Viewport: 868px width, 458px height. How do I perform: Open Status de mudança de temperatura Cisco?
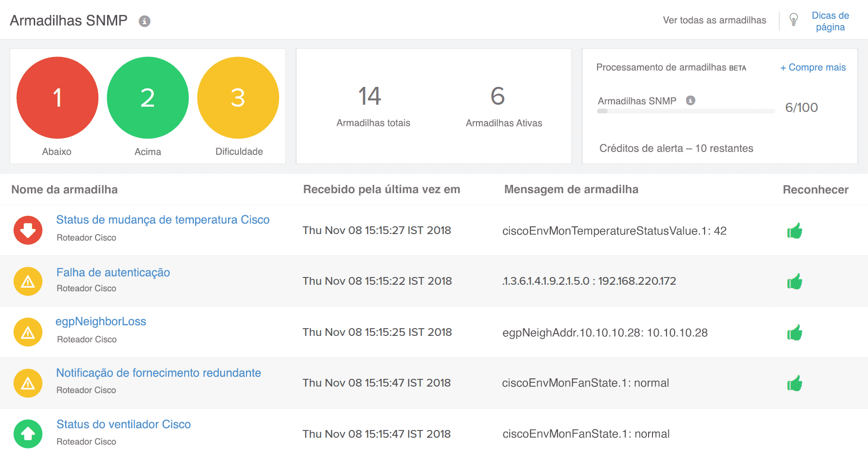[x=163, y=220]
